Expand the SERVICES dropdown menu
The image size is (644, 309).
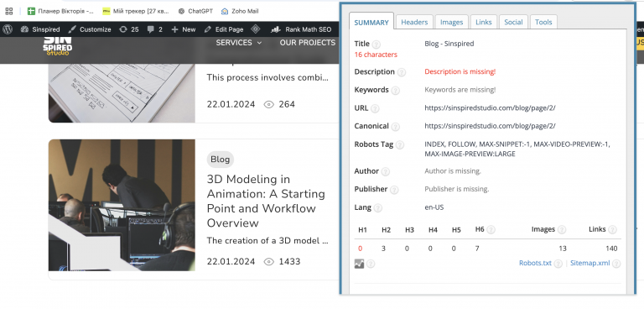(x=239, y=43)
